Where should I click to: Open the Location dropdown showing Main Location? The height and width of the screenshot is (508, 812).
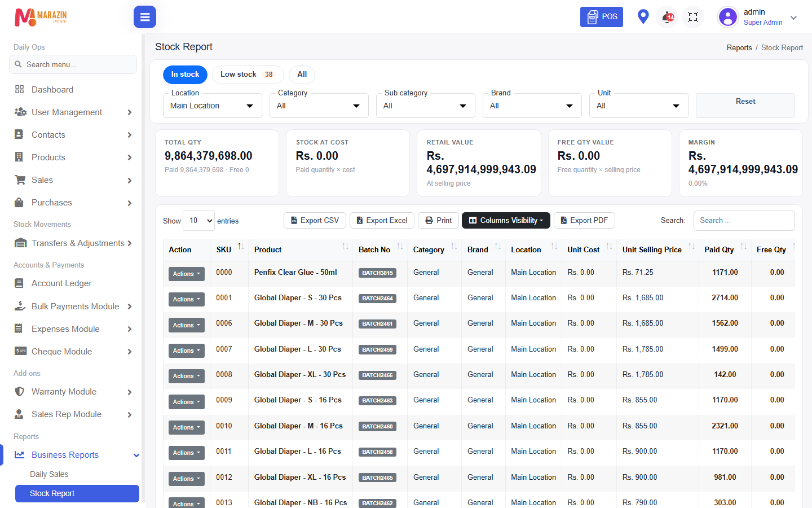212,106
